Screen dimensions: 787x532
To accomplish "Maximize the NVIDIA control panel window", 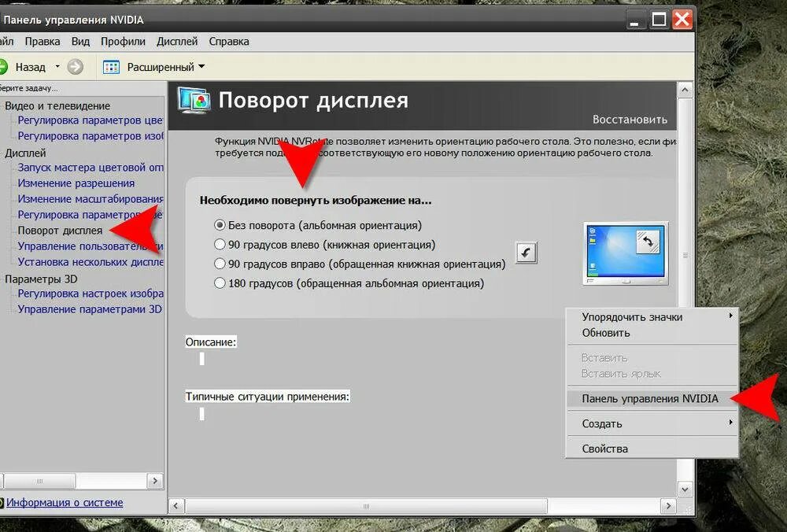I will [x=659, y=20].
